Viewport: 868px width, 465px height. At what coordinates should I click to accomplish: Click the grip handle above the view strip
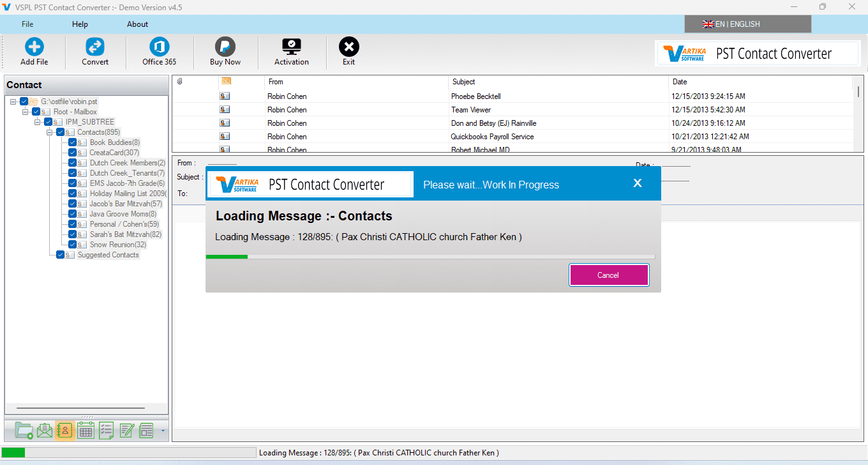[x=86, y=416]
